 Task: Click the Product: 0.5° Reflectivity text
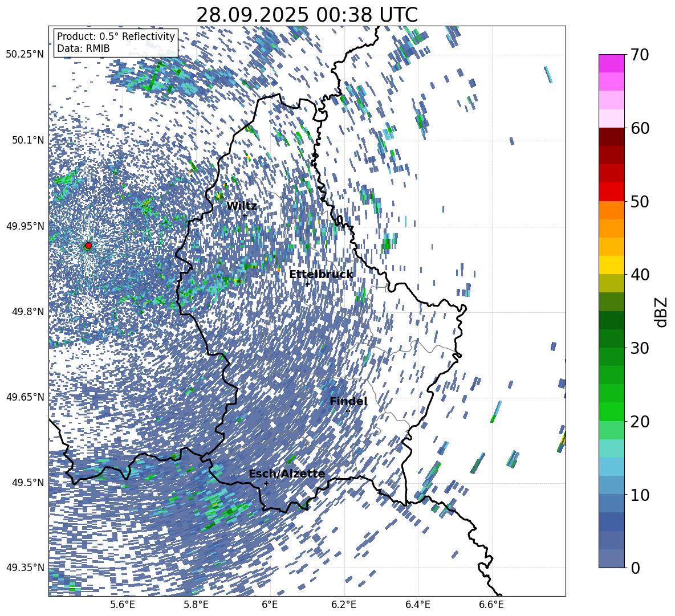click(x=116, y=36)
